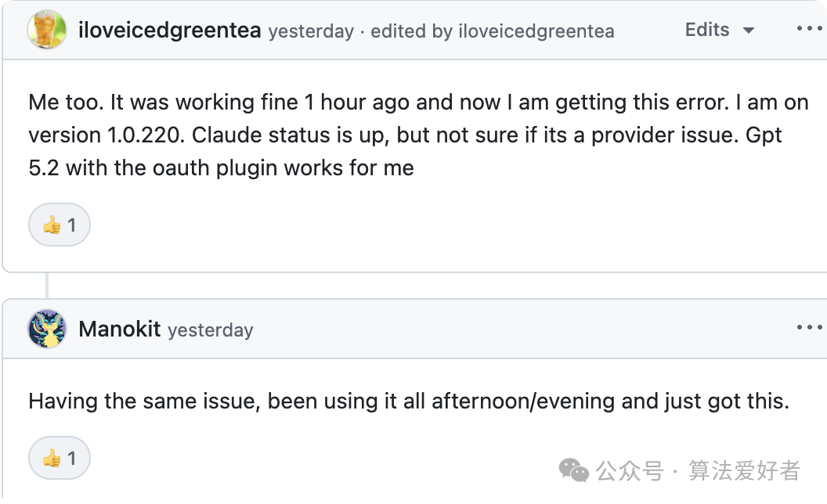The image size is (827, 504).
Task: Click the thumbs-up emoji on the first comment
Action: pyautogui.click(x=52, y=225)
